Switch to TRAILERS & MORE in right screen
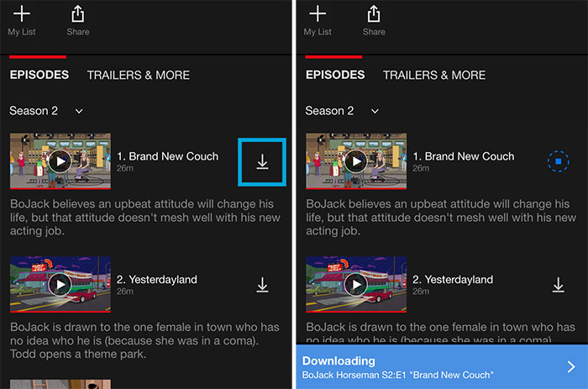 pos(434,75)
